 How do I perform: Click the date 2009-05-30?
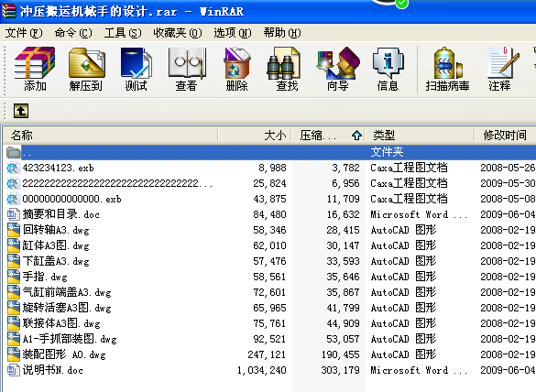(508, 183)
